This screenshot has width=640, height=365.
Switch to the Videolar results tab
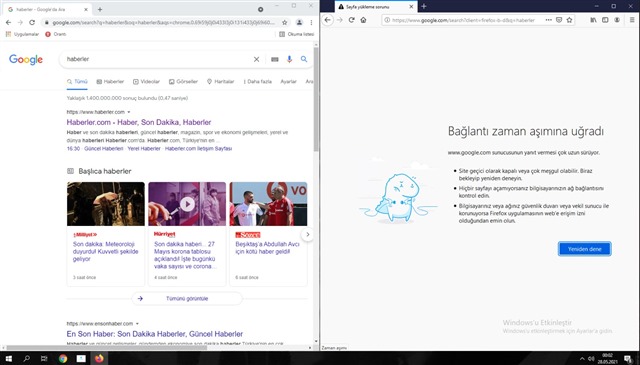tap(146, 82)
